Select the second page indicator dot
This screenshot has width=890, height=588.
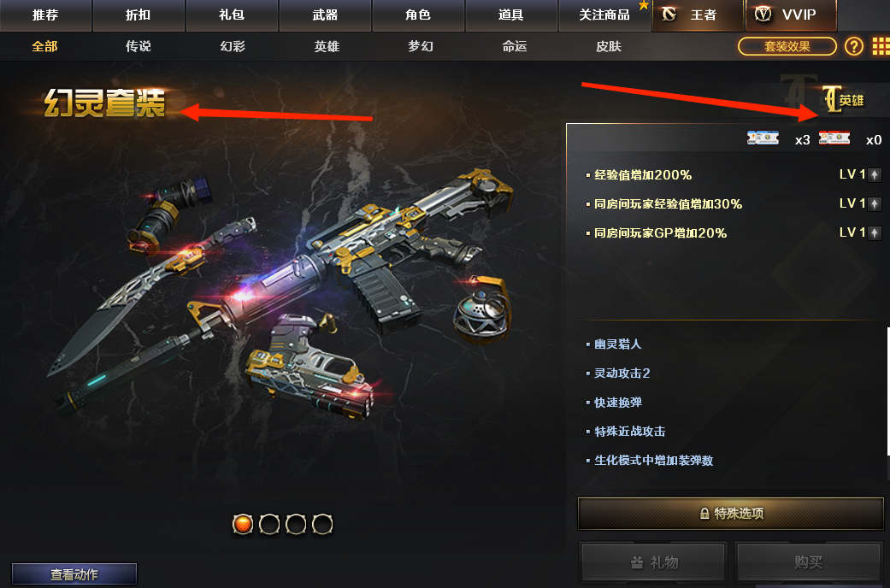(x=269, y=524)
